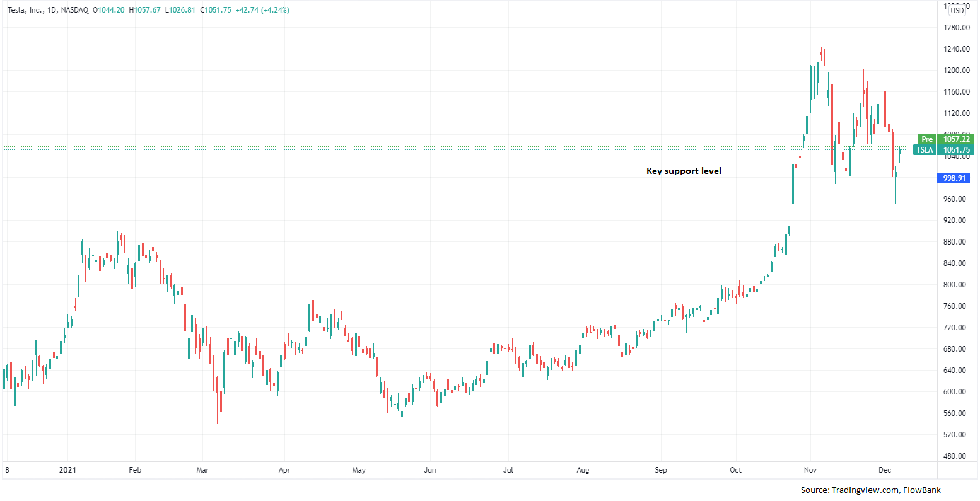This screenshot has height=501, width=980.
Task: Select the blue 998.91 support price label
Action: click(955, 178)
